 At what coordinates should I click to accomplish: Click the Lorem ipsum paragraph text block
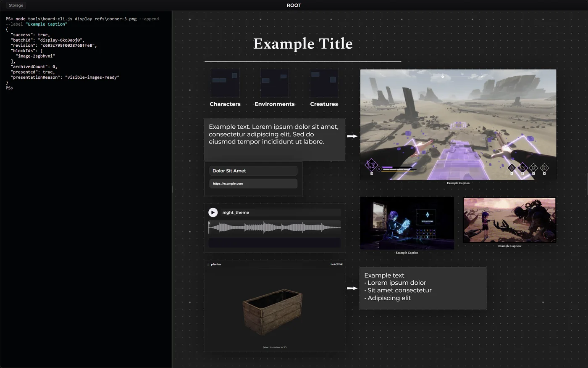[x=275, y=140]
